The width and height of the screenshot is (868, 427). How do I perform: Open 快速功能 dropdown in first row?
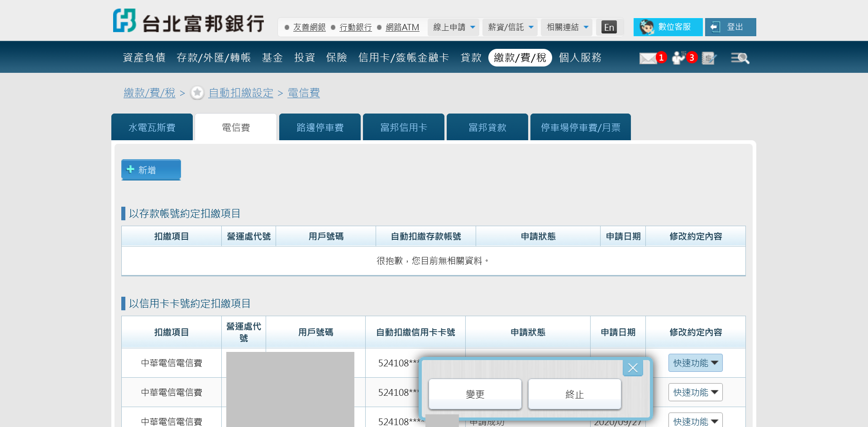click(695, 363)
